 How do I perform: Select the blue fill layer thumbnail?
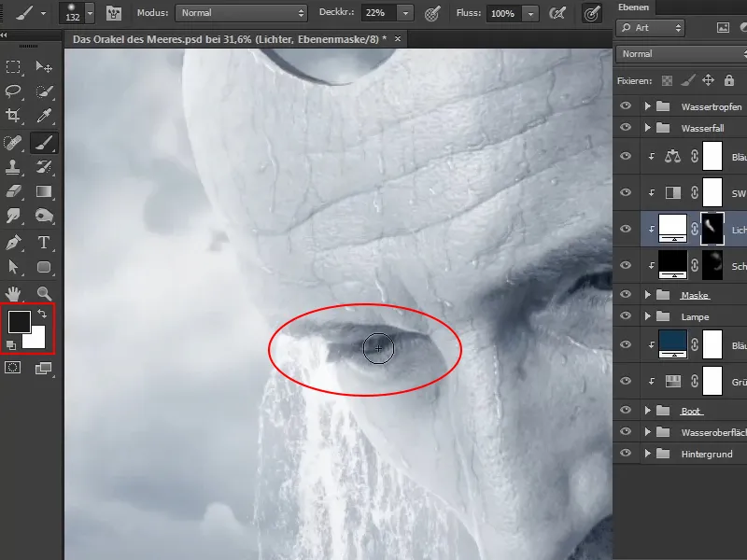click(672, 343)
